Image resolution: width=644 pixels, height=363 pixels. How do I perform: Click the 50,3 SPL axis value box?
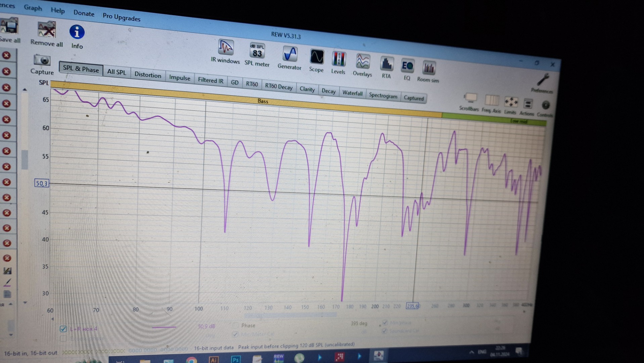click(x=42, y=183)
